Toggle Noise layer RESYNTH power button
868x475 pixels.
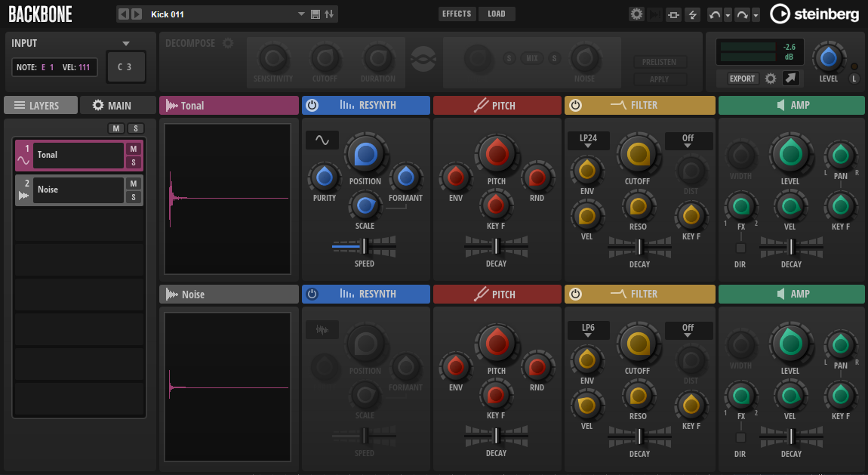click(312, 294)
